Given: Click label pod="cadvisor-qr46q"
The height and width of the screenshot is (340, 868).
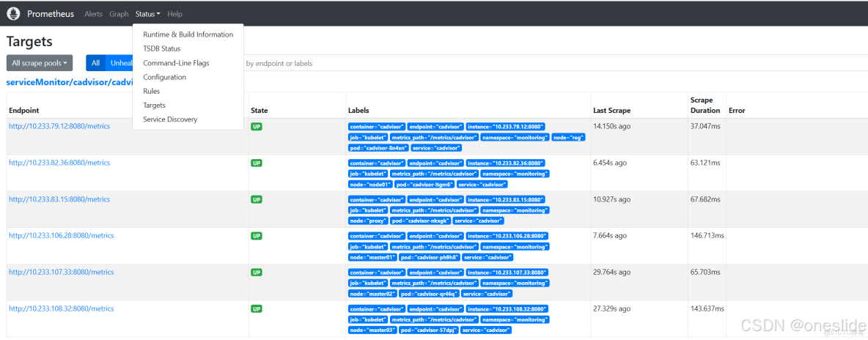Looking at the screenshot, I should tap(430, 294).
